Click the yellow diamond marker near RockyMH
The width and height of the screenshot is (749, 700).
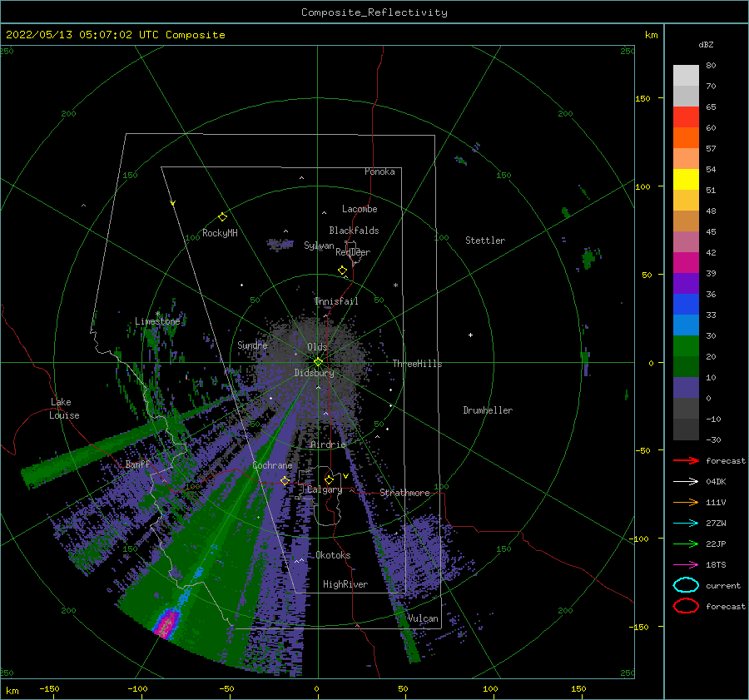[222, 217]
